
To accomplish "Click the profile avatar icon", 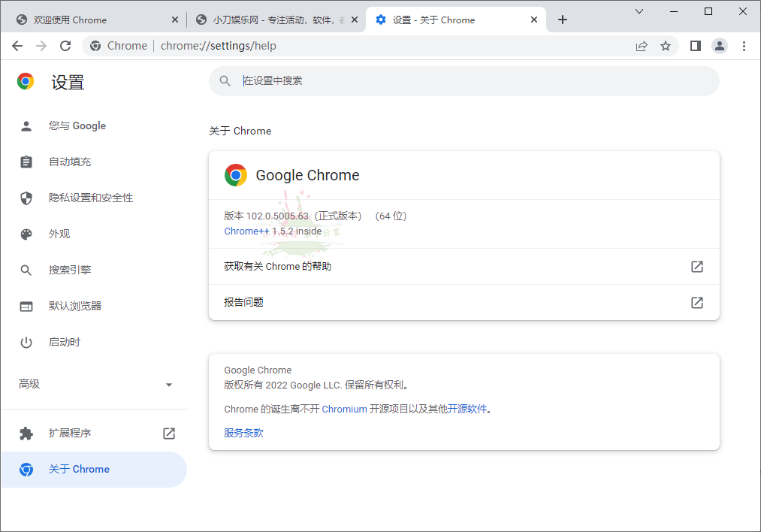I will coord(720,45).
